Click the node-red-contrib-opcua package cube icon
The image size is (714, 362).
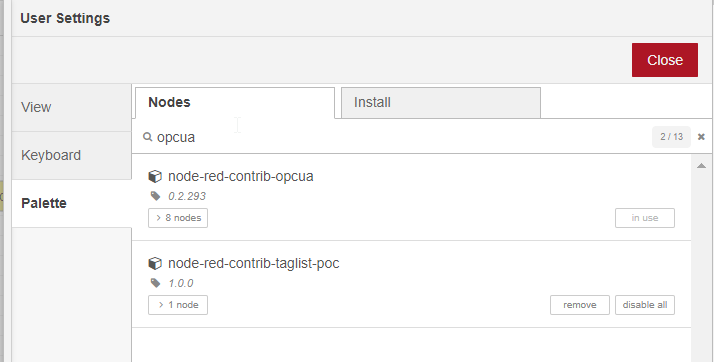coord(155,176)
